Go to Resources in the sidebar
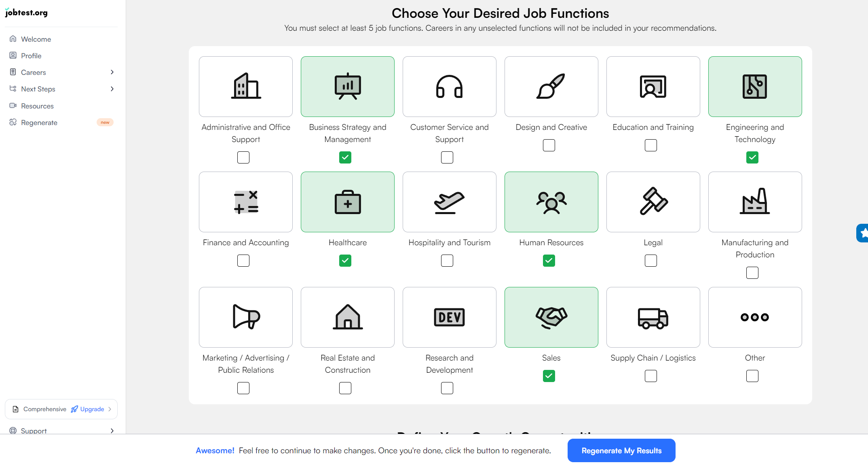 (37, 106)
